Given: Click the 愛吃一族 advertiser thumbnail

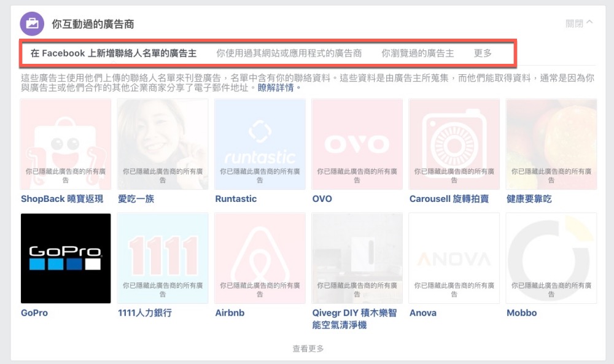Looking at the screenshot, I should [x=163, y=144].
